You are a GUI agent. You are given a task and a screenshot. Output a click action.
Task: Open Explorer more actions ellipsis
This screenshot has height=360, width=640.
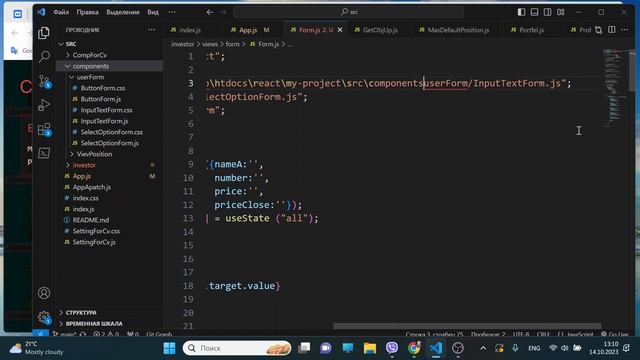[x=151, y=30]
